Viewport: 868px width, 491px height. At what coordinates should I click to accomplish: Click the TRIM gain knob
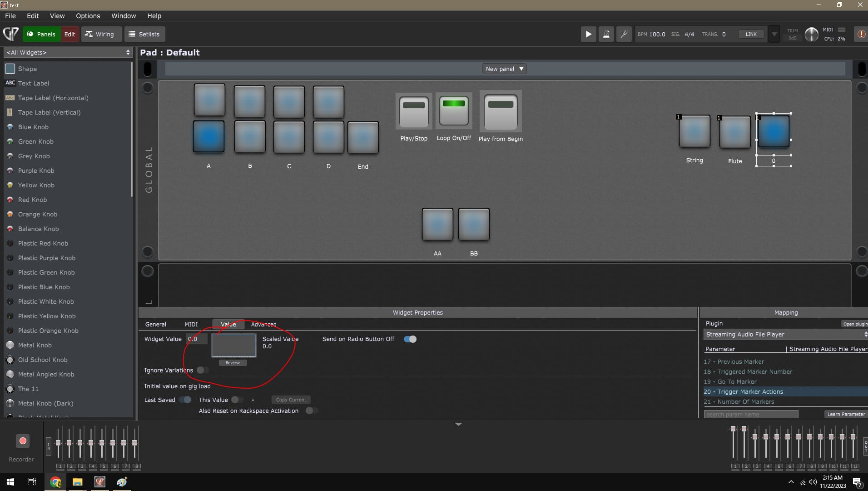pyautogui.click(x=811, y=35)
